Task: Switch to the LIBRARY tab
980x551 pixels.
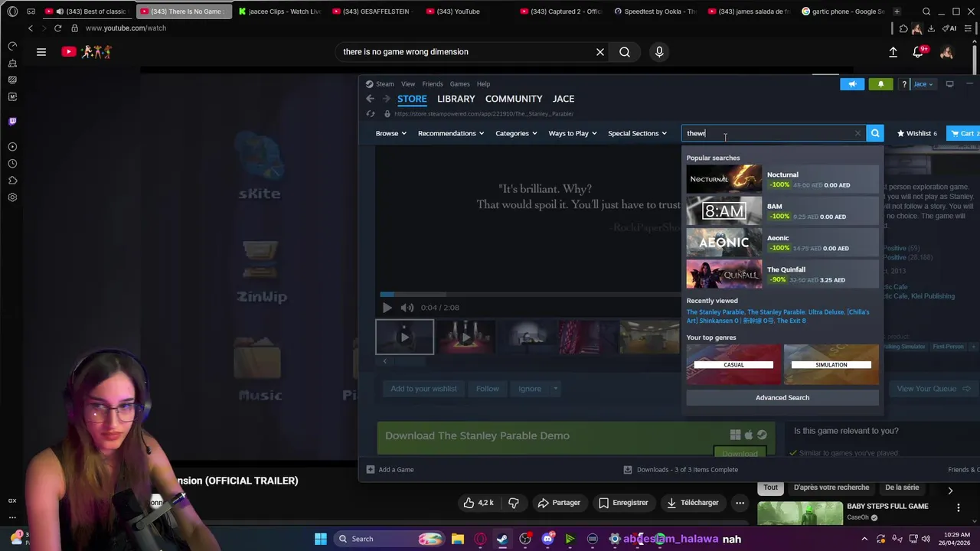Action: pos(456,99)
